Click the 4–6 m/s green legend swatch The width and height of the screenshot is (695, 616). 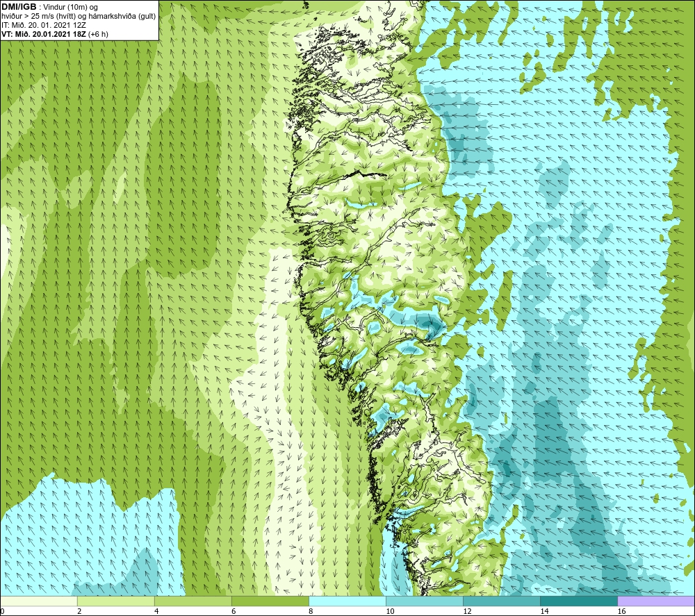point(193,601)
